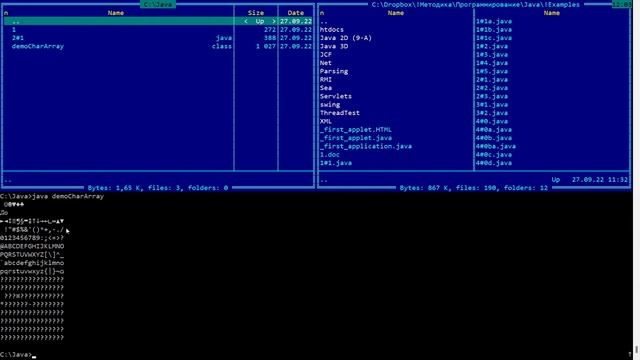
Task: Click the left panel status line 'Bytes: 1,65 K'
Action: tap(158, 188)
